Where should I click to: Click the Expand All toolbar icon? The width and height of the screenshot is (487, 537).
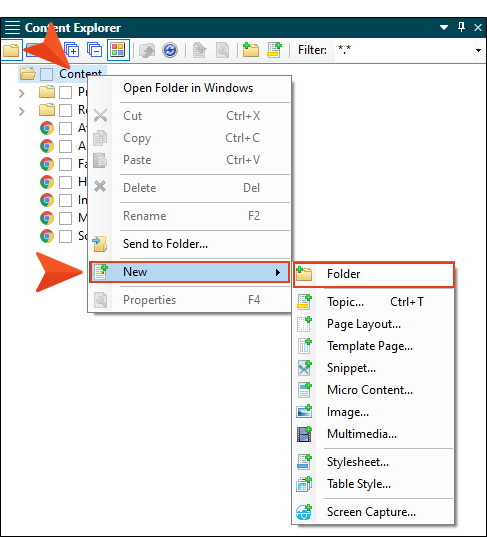(x=72, y=50)
